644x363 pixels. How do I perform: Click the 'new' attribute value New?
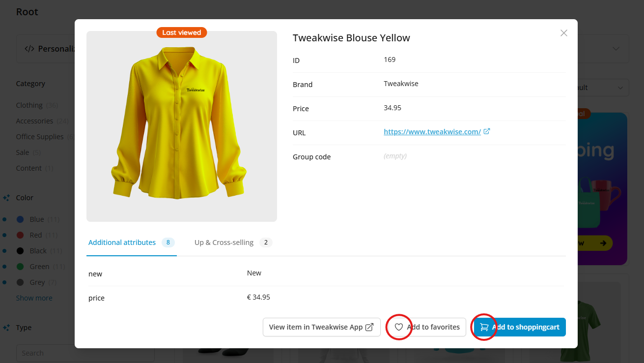pyautogui.click(x=254, y=273)
